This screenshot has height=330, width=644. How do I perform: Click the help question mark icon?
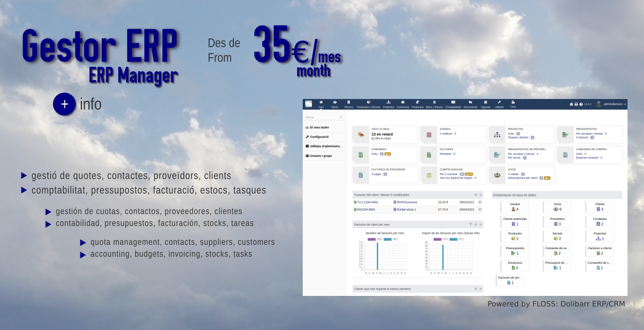[x=581, y=104]
